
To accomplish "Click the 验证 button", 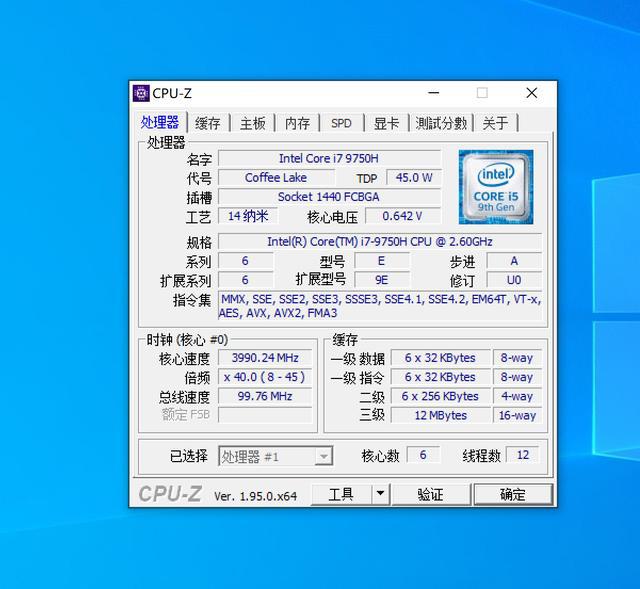I will (431, 494).
